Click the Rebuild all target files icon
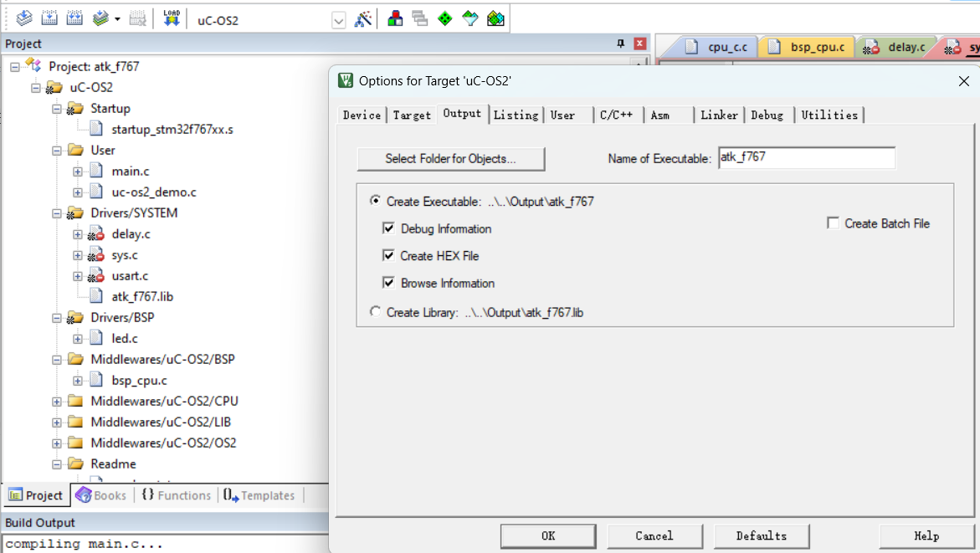 coord(74,18)
